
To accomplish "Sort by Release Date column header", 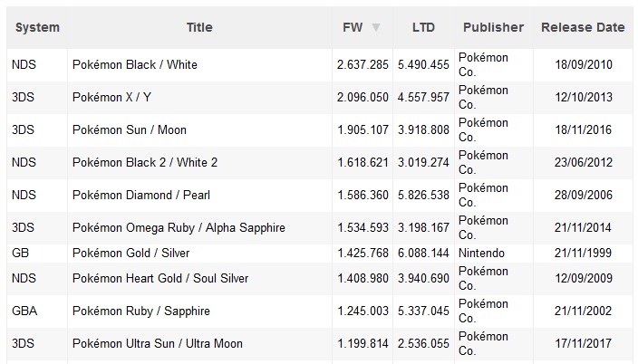I will pyautogui.click(x=583, y=27).
